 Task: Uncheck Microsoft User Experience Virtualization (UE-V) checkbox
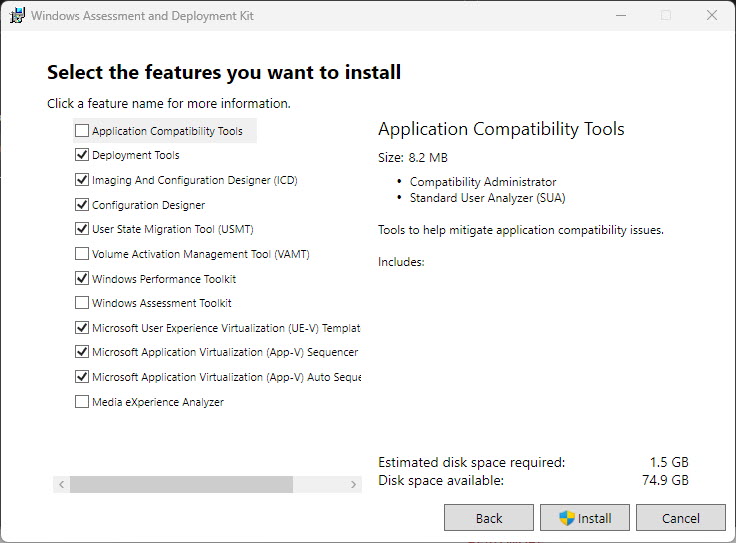click(x=82, y=328)
